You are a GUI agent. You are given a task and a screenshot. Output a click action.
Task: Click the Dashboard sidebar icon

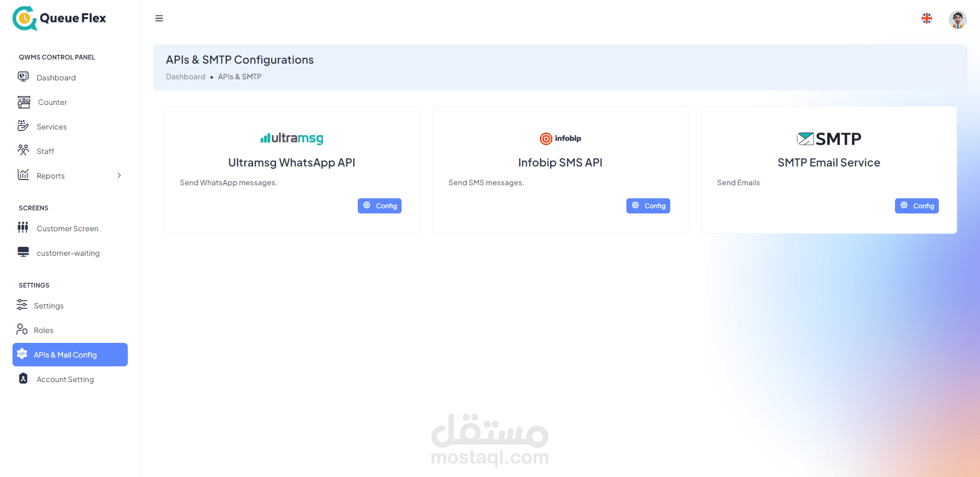(x=23, y=77)
